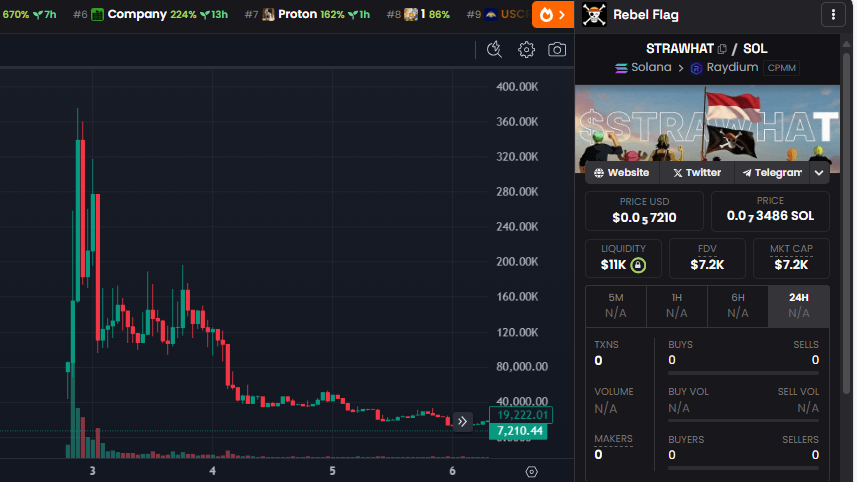Click the PRICE USD box
This screenshot has height=482, width=857.
point(644,211)
